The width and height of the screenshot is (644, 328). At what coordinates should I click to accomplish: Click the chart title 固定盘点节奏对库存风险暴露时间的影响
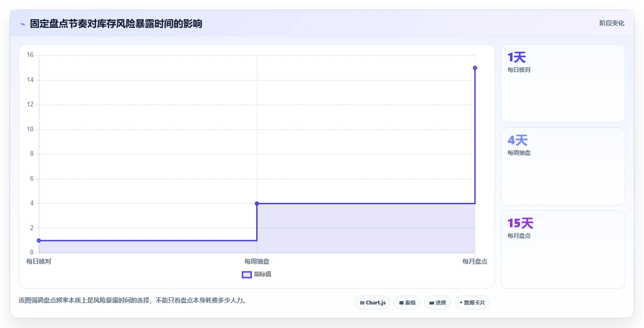tap(116, 23)
